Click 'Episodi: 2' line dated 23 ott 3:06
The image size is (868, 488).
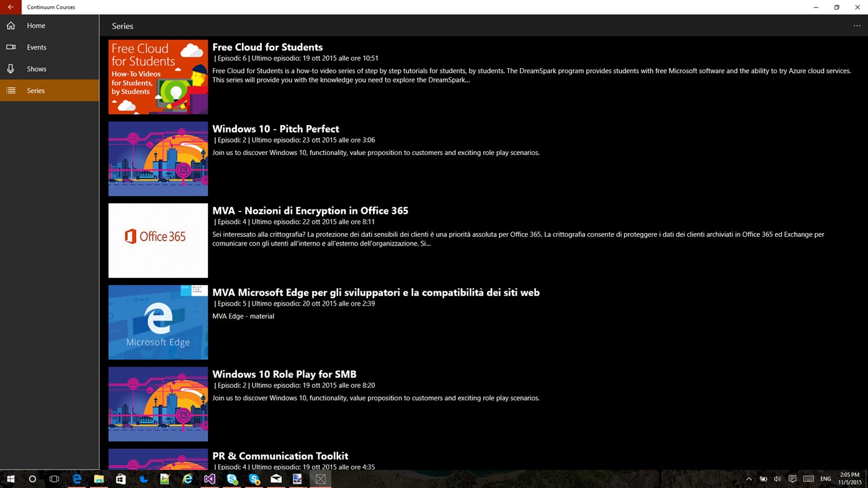[294, 140]
